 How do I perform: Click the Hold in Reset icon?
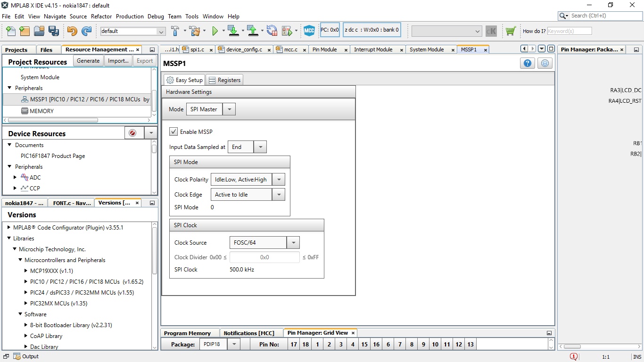tap(272, 31)
